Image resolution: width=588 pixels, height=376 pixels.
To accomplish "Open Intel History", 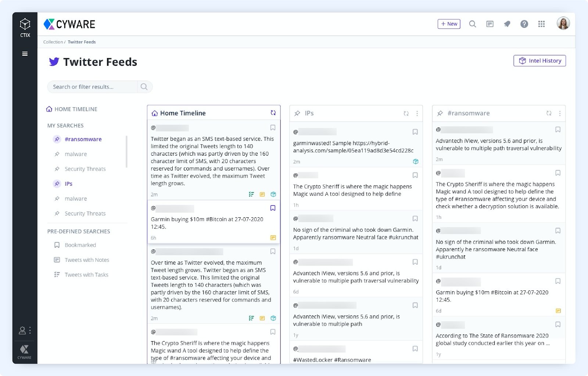I will click(539, 61).
